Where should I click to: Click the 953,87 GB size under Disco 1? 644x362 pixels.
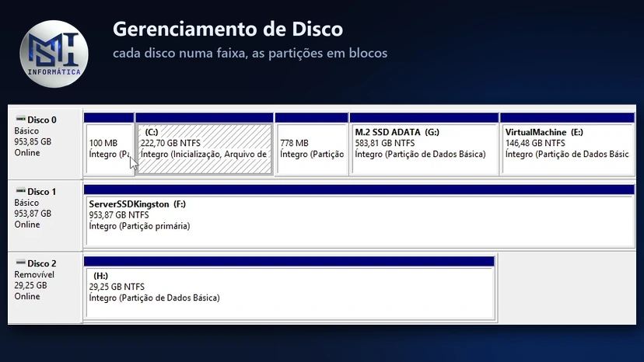(x=33, y=214)
